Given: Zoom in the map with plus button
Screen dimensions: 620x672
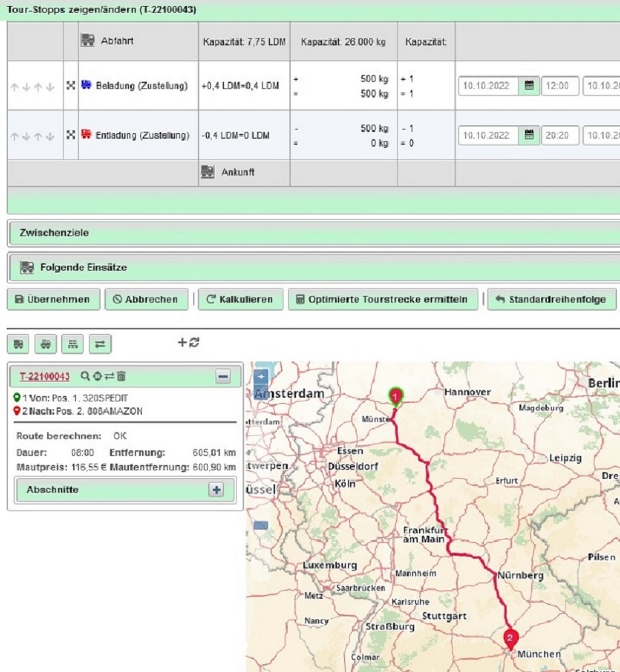Looking at the screenshot, I should [261, 377].
